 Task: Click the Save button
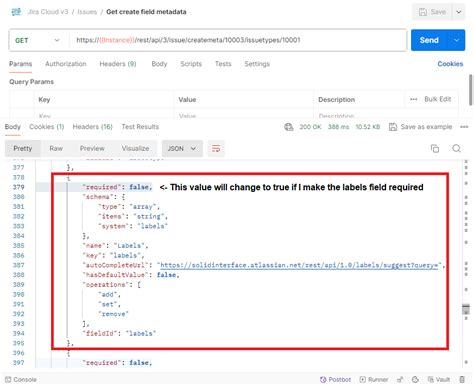(432, 12)
